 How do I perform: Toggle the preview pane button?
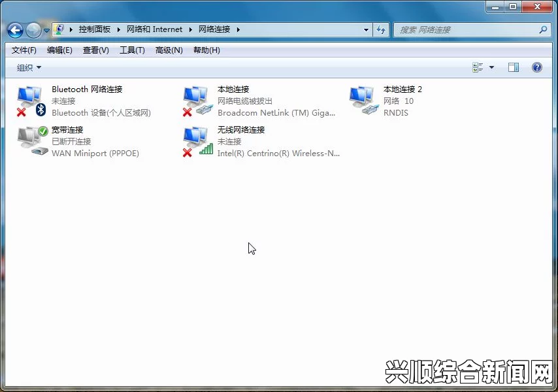click(x=513, y=67)
